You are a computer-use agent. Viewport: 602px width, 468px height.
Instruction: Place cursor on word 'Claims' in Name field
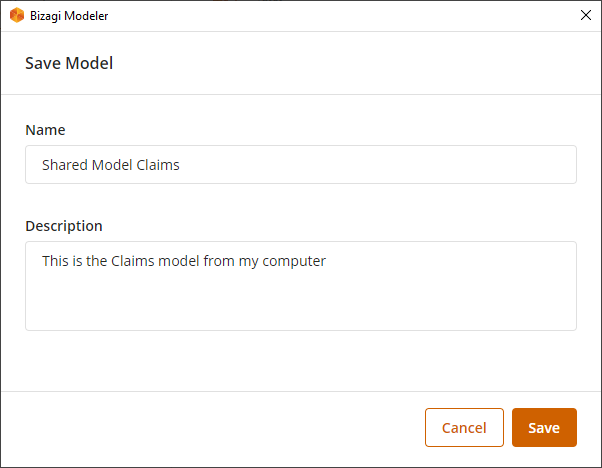tap(158, 165)
